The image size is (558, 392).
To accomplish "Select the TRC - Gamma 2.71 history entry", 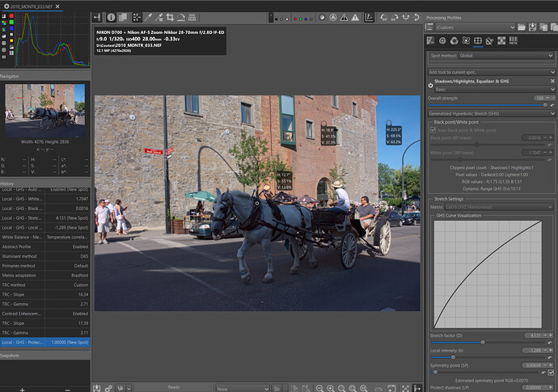I will click(44, 304).
